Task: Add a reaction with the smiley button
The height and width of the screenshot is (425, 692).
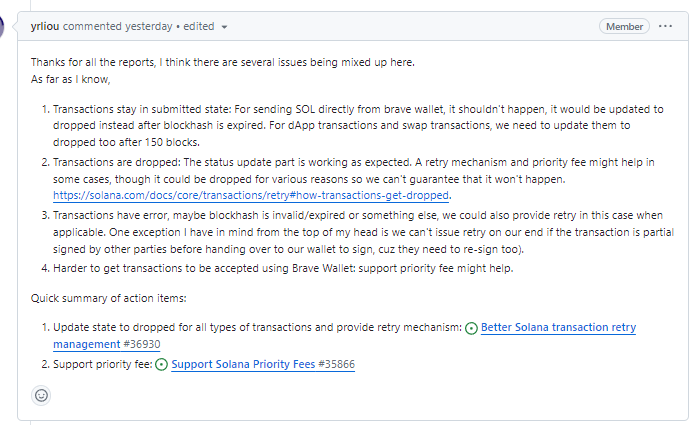Action: (x=41, y=395)
